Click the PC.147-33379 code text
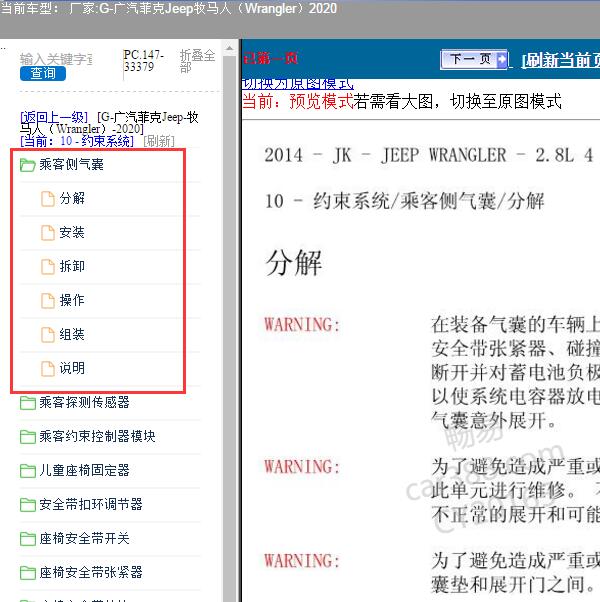The width and height of the screenshot is (600, 602). [144, 61]
